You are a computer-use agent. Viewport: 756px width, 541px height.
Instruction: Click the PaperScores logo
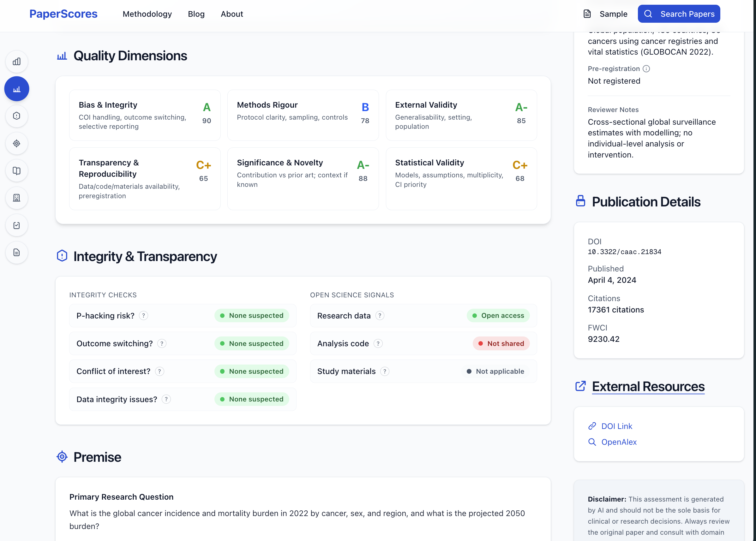[x=63, y=14]
